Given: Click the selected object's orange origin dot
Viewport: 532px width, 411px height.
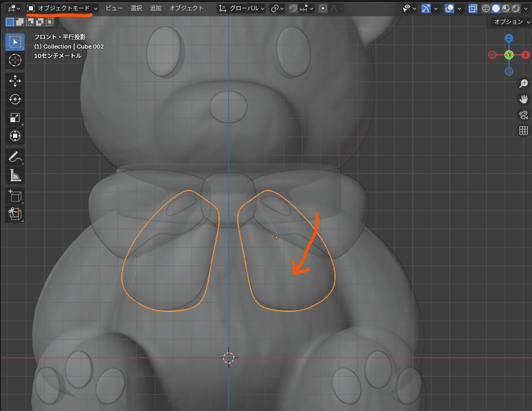Looking at the screenshot, I should pos(276,238).
